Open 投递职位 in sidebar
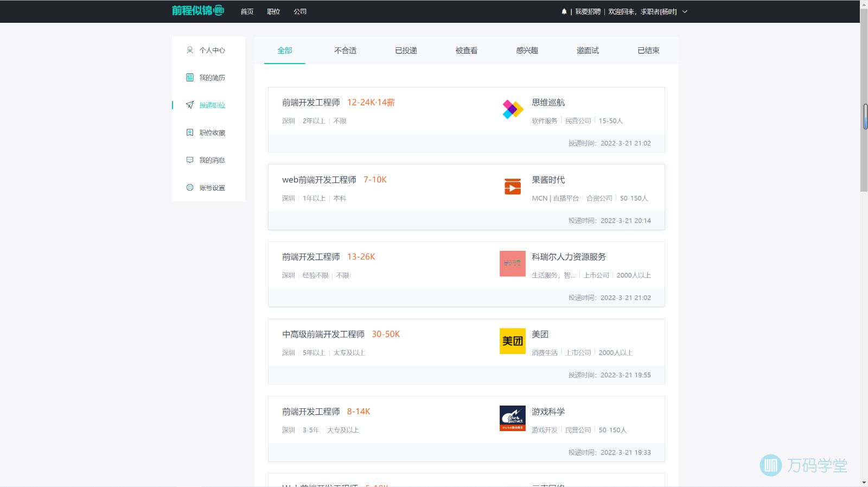Image resolution: width=868 pixels, height=487 pixels. pos(212,105)
